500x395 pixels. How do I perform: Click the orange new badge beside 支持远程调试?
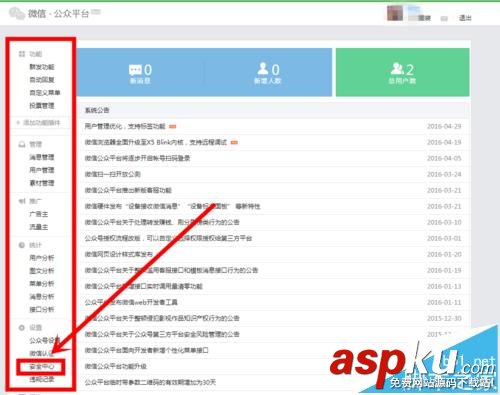[234, 143]
